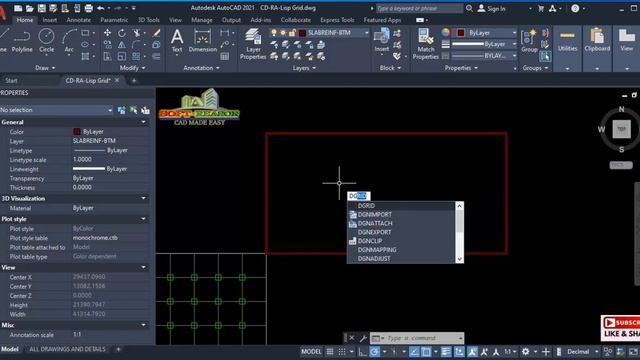The width and height of the screenshot is (640, 360).
Task: Click the Save icon in quick access toolbar
Action: click(x=42, y=8)
